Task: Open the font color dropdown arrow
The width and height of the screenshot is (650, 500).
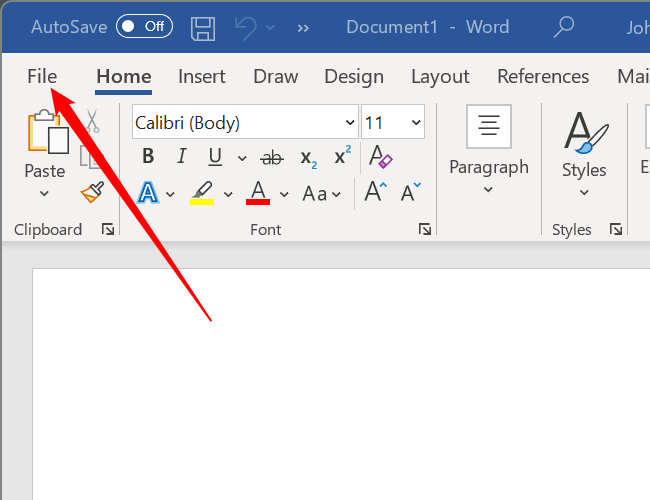Action: pos(284,194)
